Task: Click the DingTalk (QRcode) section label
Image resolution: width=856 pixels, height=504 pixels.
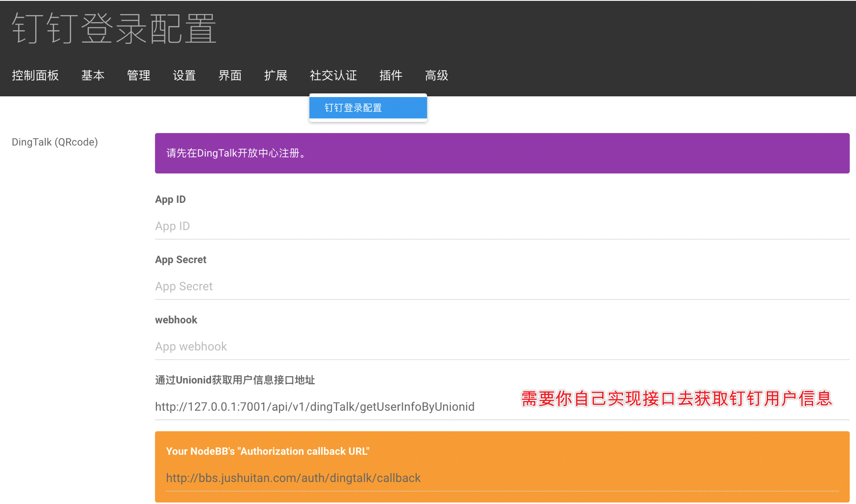Action: pyautogui.click(x=55, y=142)
